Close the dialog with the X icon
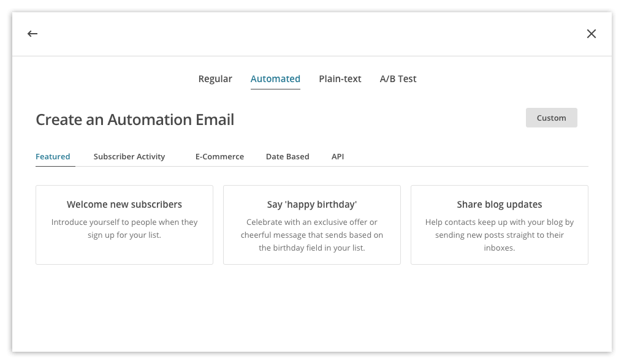Viewport: 624px width, 364px height. (x=592, y=34)
